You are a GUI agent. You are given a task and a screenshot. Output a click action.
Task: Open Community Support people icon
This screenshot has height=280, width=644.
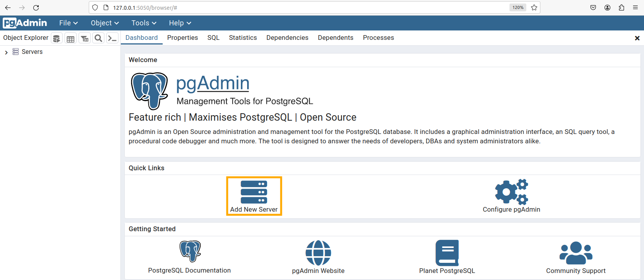576,253
